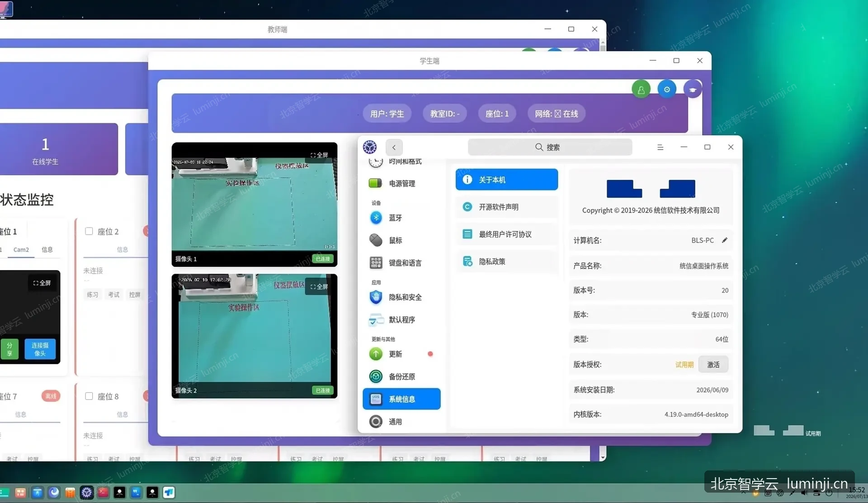Expand hidden system tray icons arrow

point(744,493)
